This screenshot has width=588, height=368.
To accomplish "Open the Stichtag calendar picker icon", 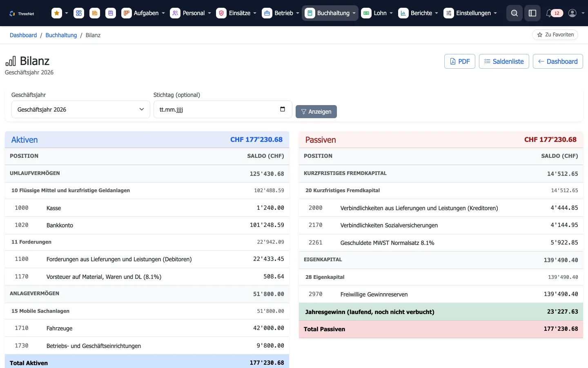I will (283, 109).
